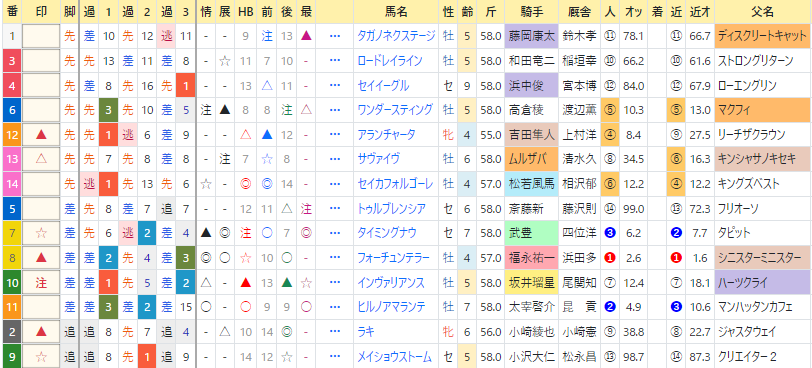Viewport: 812px width, 368px height.
Task: Open the "..." menu for メイショウストーム
Action: click(334, 356)
